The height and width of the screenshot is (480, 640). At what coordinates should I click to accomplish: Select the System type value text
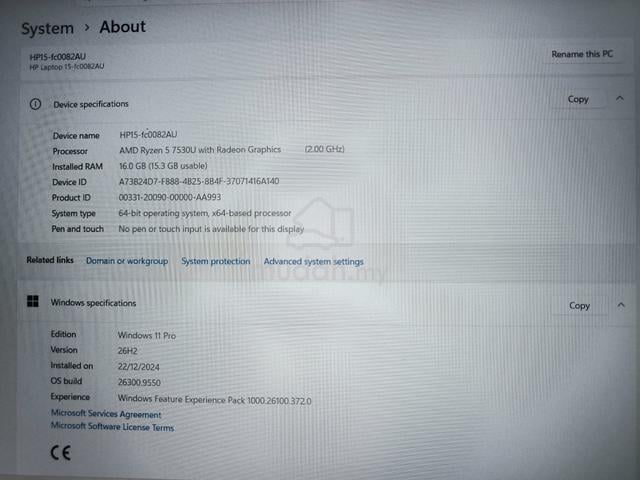point(204,213)
